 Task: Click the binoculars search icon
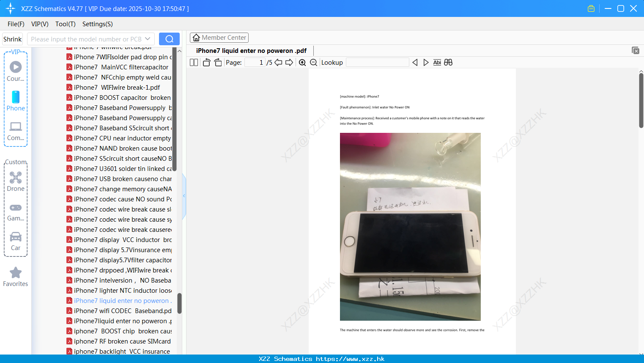point(448,63)
